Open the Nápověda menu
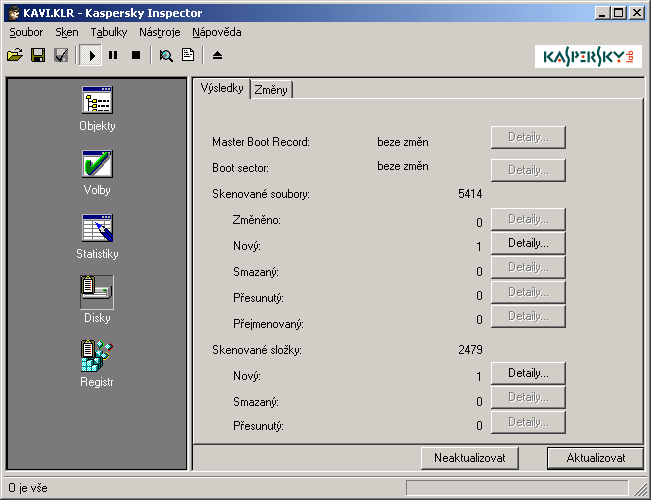The width and height of the screenshot is (651, 500). (x=217, y=32)
